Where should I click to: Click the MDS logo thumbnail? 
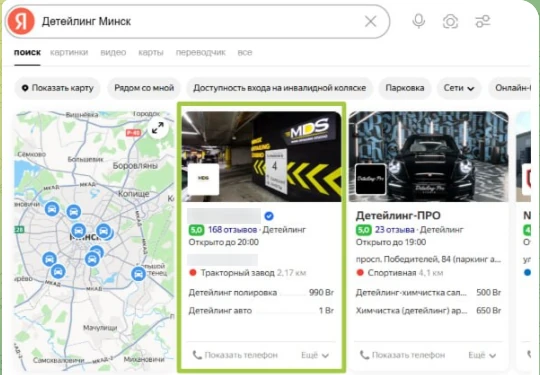pos(204,179)
